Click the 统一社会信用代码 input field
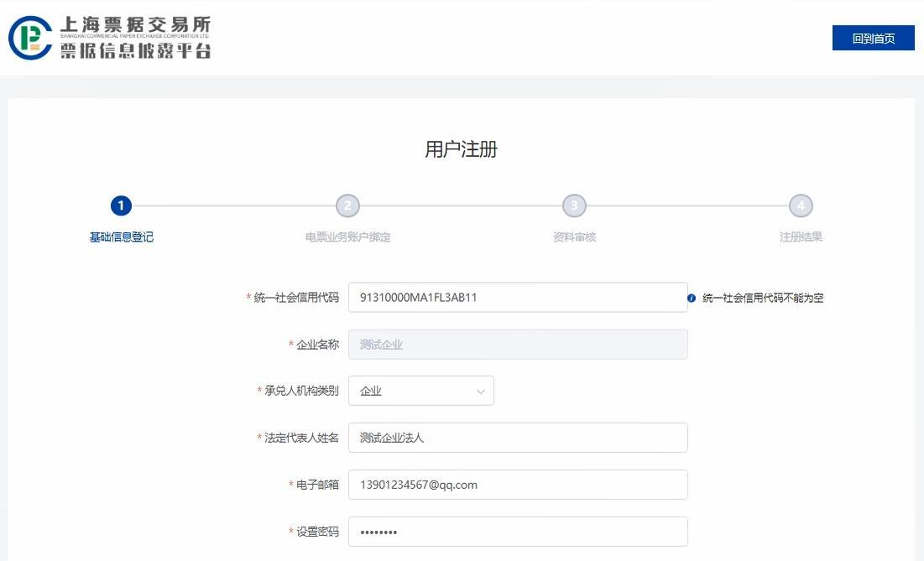924x561 pixels. [518, 297]
